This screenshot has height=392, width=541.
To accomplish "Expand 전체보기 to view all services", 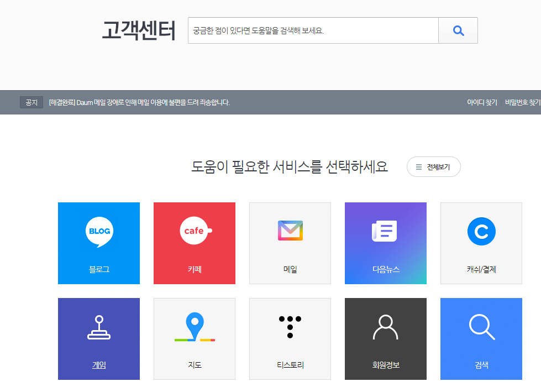I will pos(433,166).
